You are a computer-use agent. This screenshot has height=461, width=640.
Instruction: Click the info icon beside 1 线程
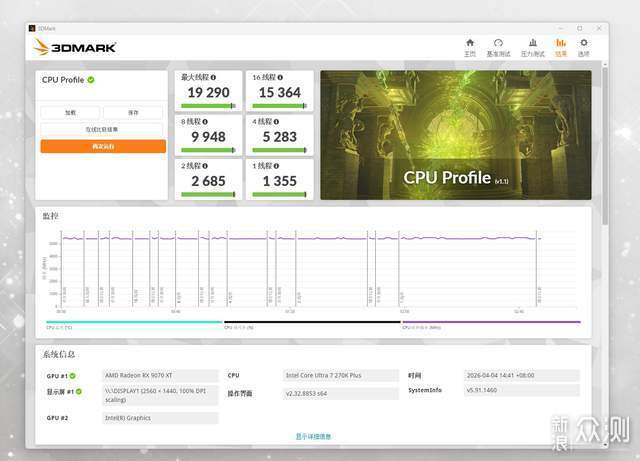point(276,166)
